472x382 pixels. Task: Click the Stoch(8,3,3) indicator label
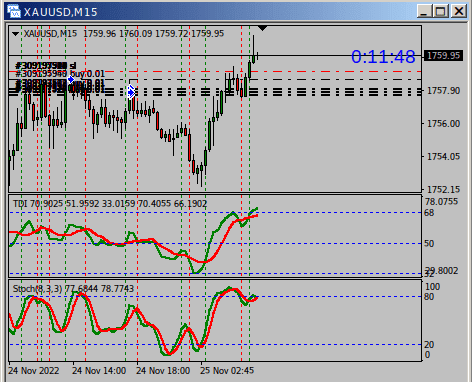point(73,288)
